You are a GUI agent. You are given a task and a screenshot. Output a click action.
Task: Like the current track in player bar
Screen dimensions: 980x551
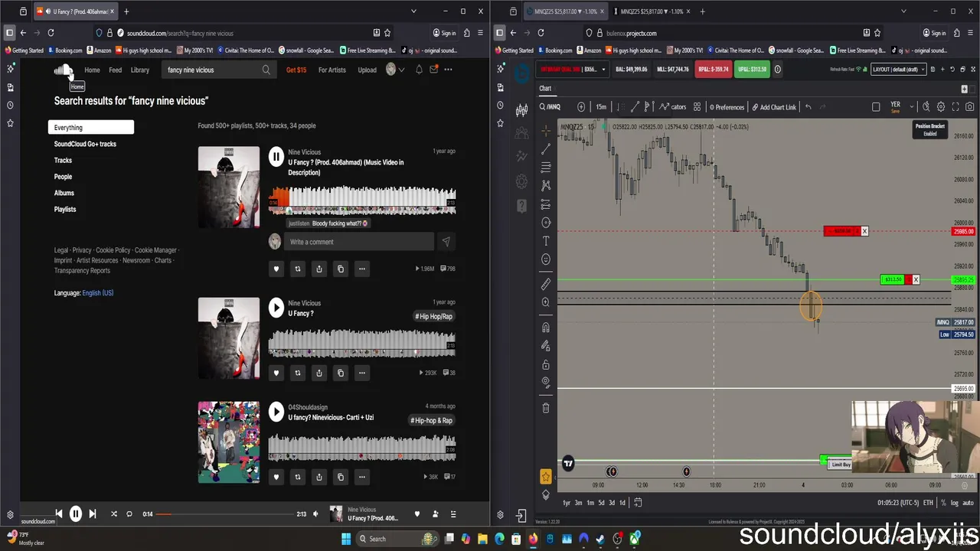point(417,514)
